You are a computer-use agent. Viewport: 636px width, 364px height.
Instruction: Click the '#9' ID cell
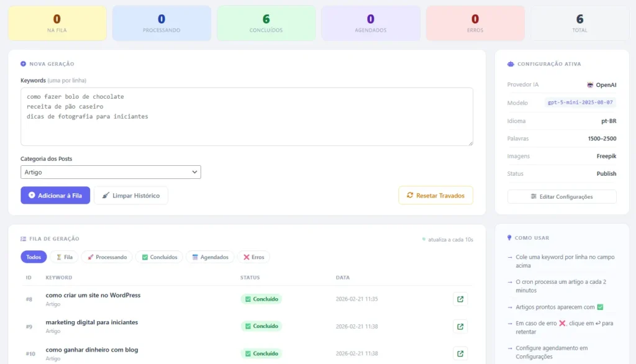tap(29, 326)
